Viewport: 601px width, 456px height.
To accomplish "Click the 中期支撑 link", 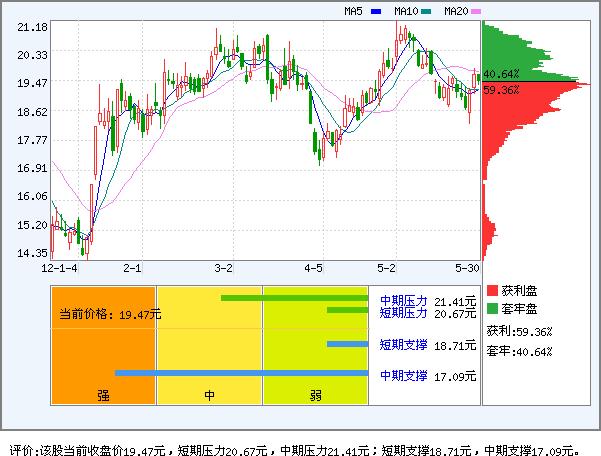I will coord(403,376).
